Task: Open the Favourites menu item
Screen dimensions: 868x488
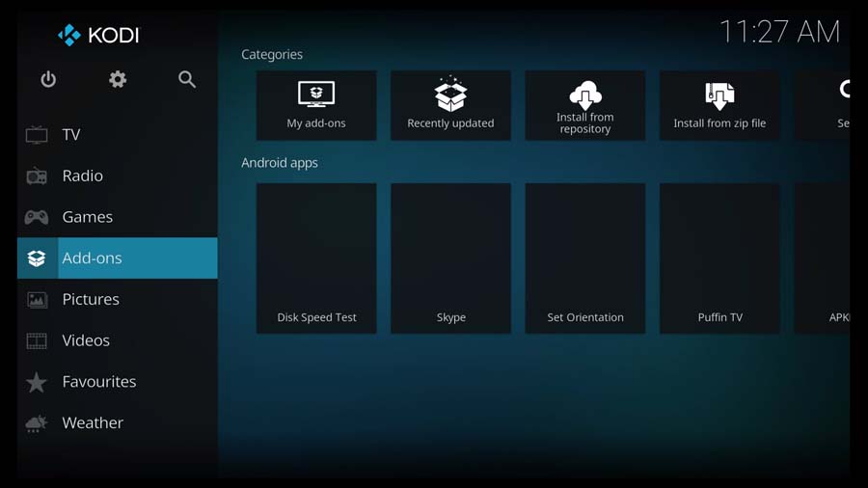Action: (x=118, y=382)
